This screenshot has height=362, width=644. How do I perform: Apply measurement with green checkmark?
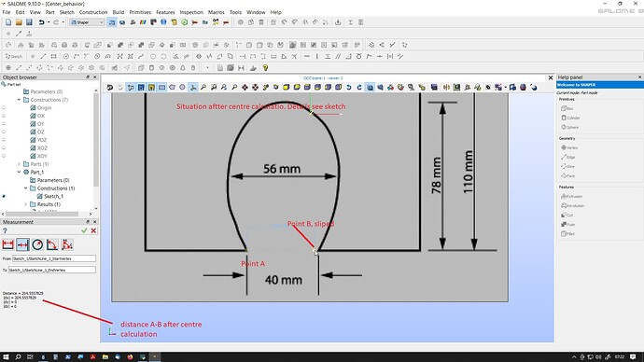(84, 230)
